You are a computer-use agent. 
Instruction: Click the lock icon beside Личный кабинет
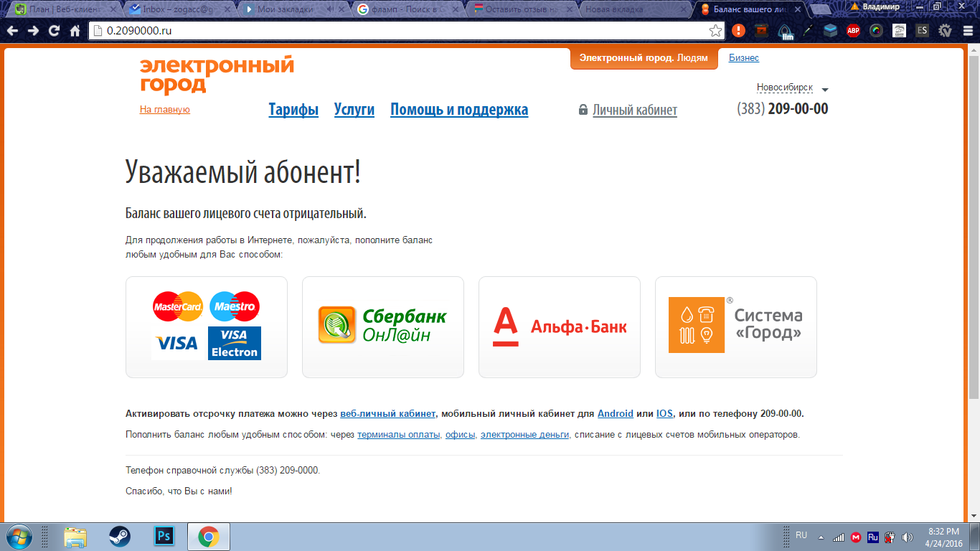point(583,110)
